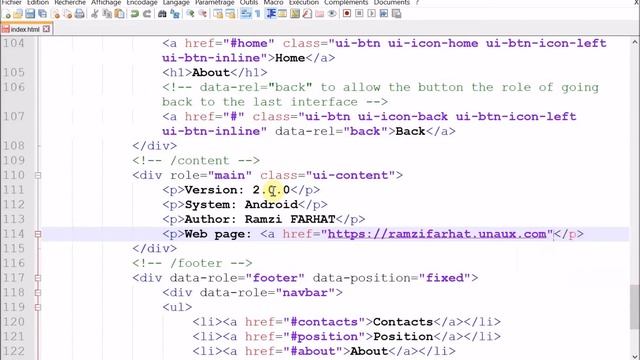Collapse the fold marker at line 114
This screenshot has width=640, height=360.
point(38,234)
